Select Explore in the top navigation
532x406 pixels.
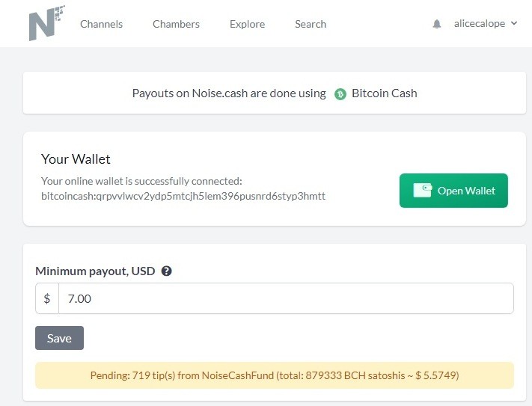(x=248, y=24)
